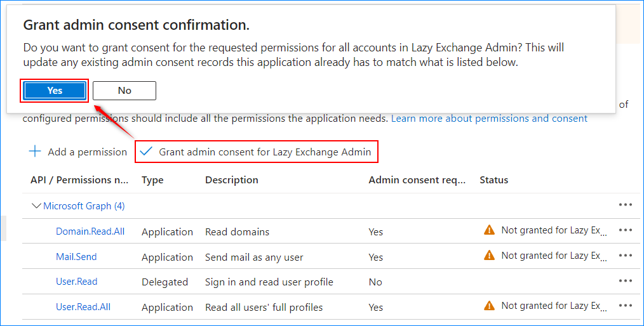Select the 'Send mail as any user' description

coord(254,257)
